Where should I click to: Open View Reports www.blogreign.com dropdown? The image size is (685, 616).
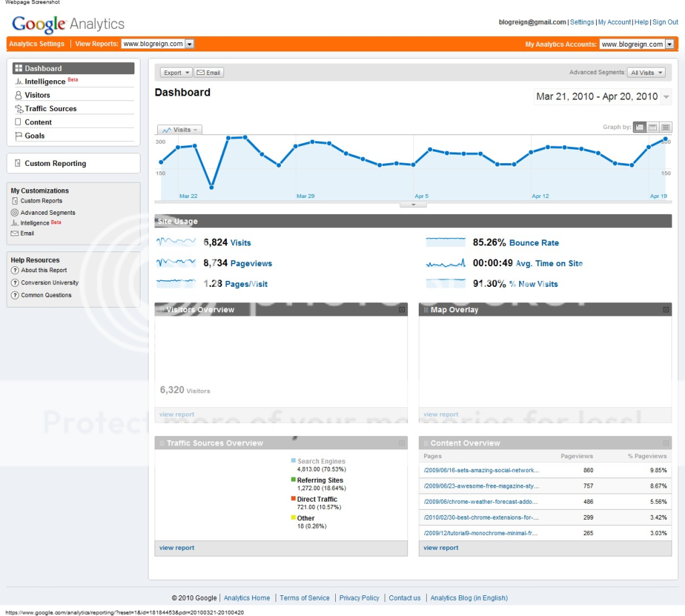click(x=158, y=43)
